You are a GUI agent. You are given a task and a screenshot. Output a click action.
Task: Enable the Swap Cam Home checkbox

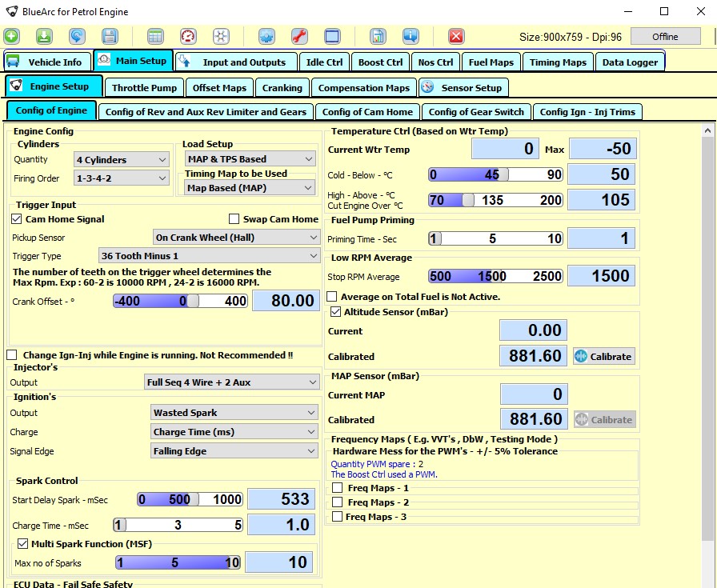coord(234,219)
